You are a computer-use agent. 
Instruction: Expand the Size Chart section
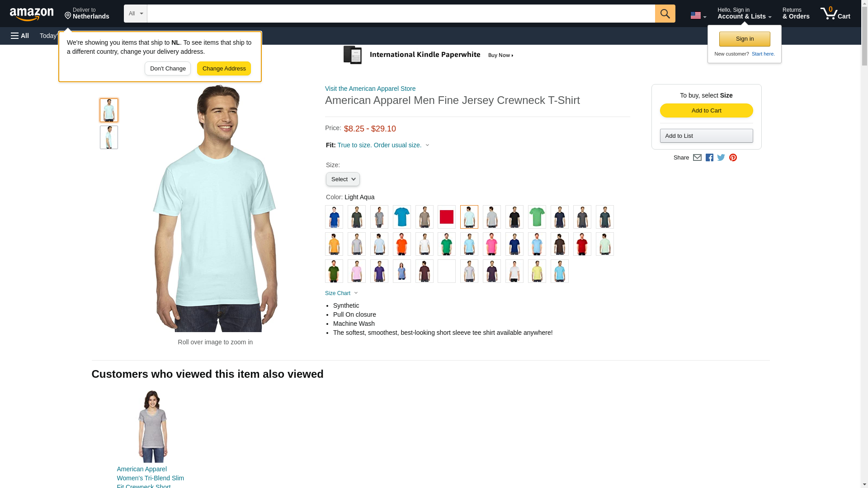(341, 293)
